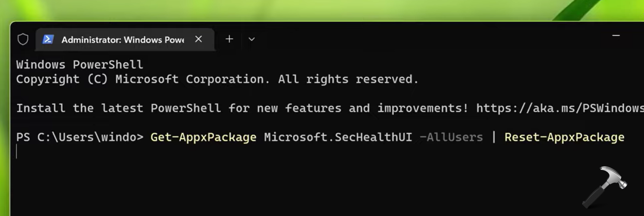Open a new tab with the plus button
The width and height of the screenshot is (644, 216).
[x=229, y=39]
